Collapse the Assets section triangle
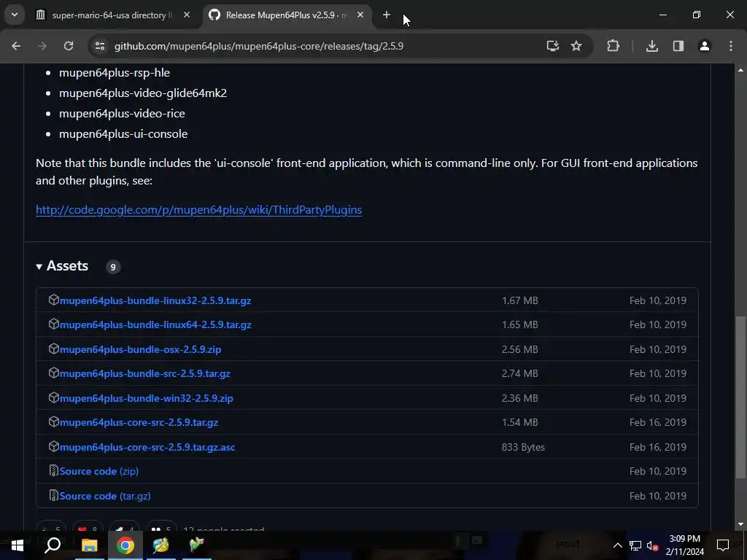 point(39,267)
